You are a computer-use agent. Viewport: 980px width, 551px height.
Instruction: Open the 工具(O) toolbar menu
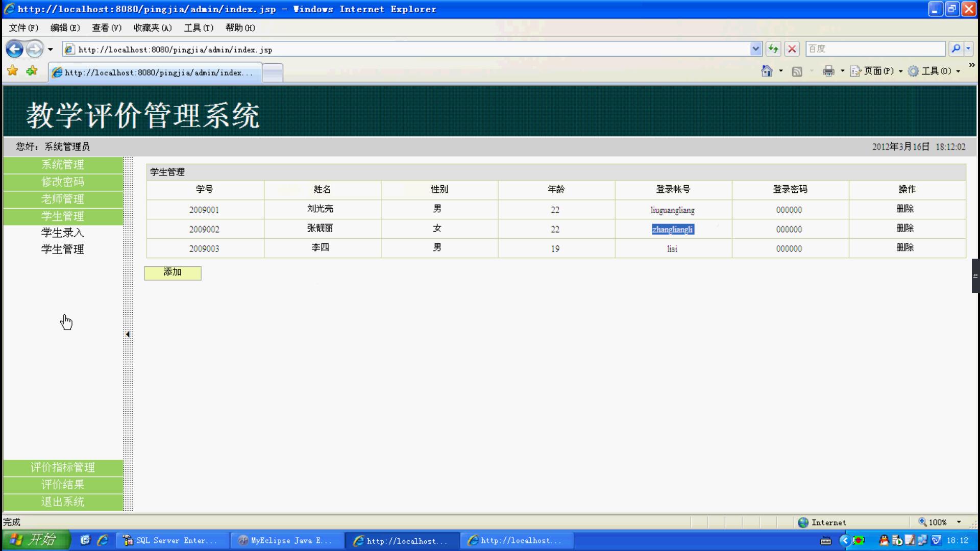pyautogui.click(x=935, y=71)
